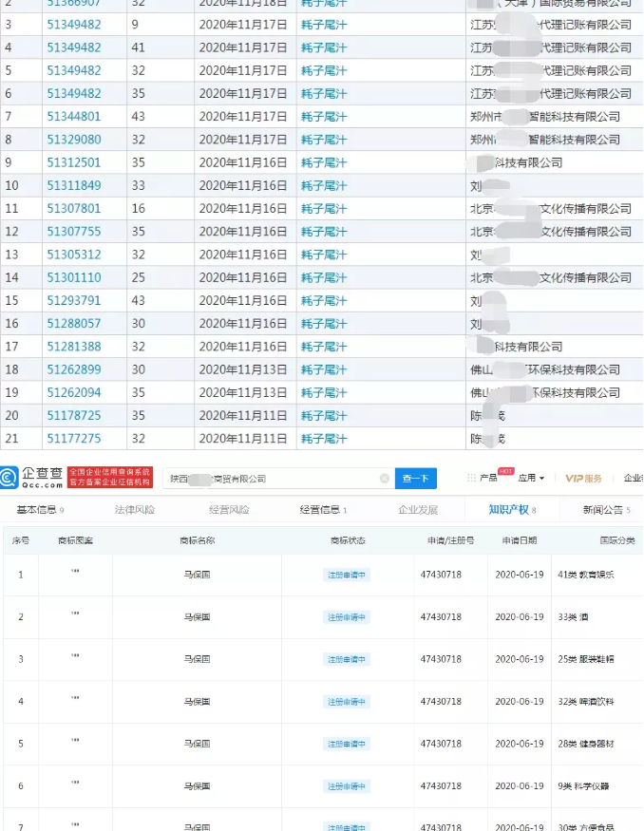Click 耗子尾汁 trademark link in row 10
The width and height of the screenshot is (644, 831).
(324, 185)
